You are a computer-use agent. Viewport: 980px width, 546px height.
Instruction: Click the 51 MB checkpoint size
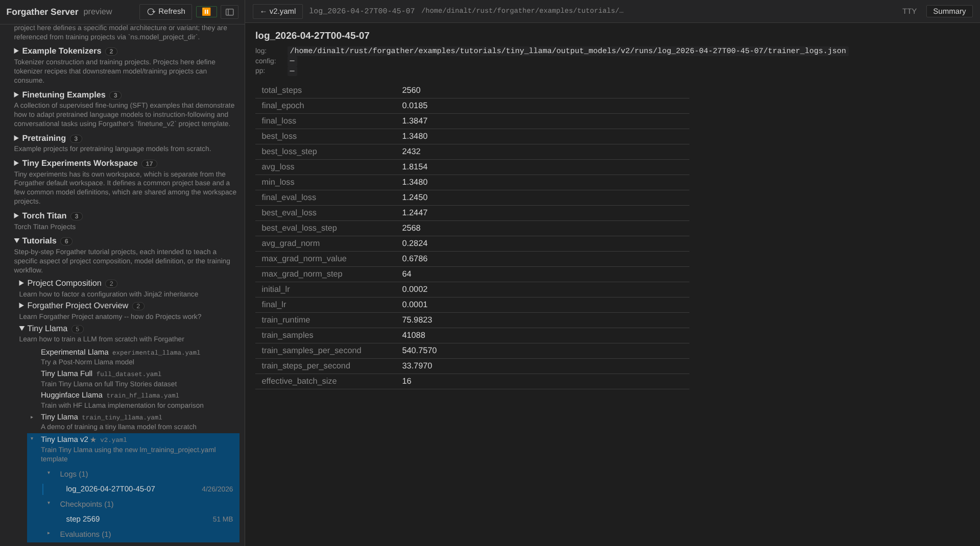pyautogui.click(x=223, y=519)
